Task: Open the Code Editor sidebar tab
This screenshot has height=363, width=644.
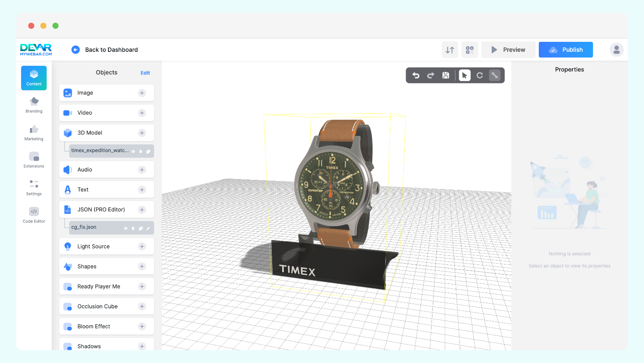Action: 34,215
